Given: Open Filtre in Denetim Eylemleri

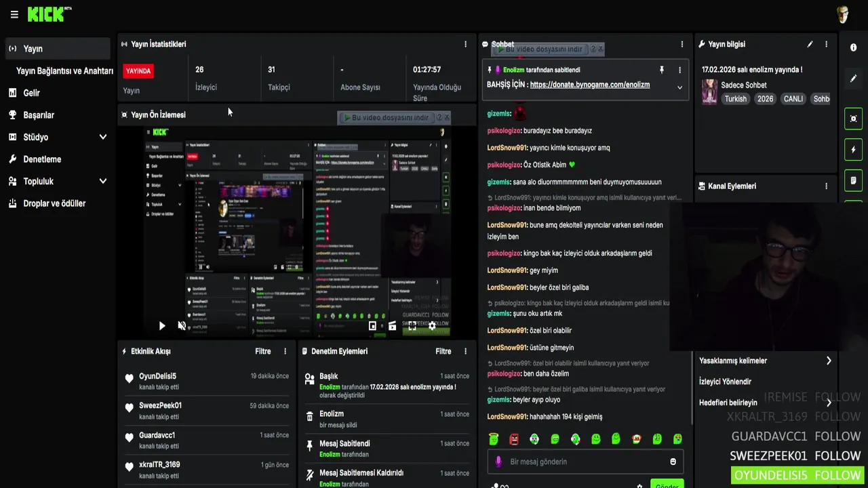Looking at the screenshot, I should [443, 351].
